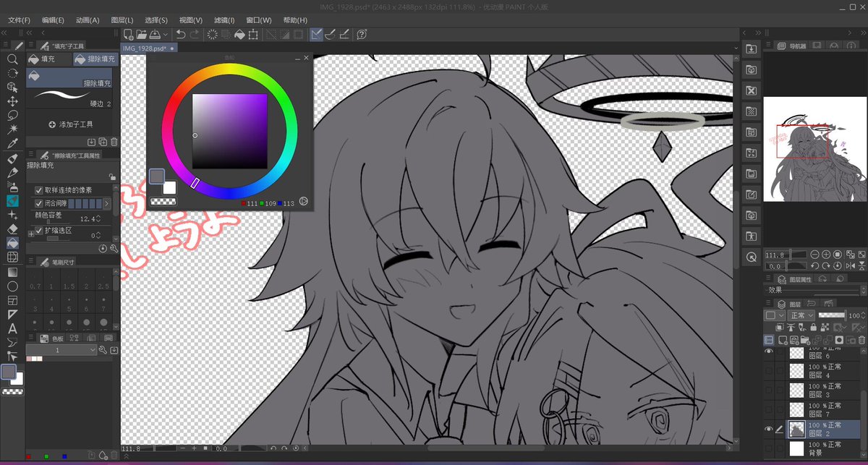Open the save options dropdown arrow
Viewport: 868px width, 465px height.
click(166, 34)
